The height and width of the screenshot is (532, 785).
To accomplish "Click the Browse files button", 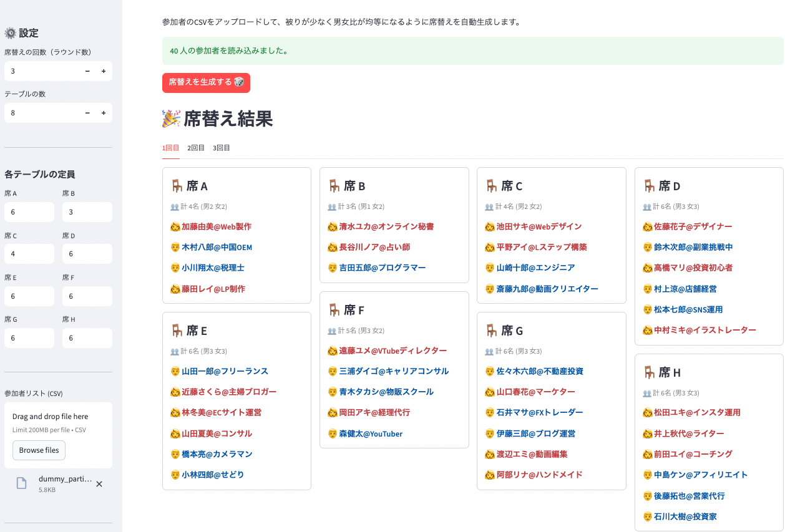I will coord(39,450).
